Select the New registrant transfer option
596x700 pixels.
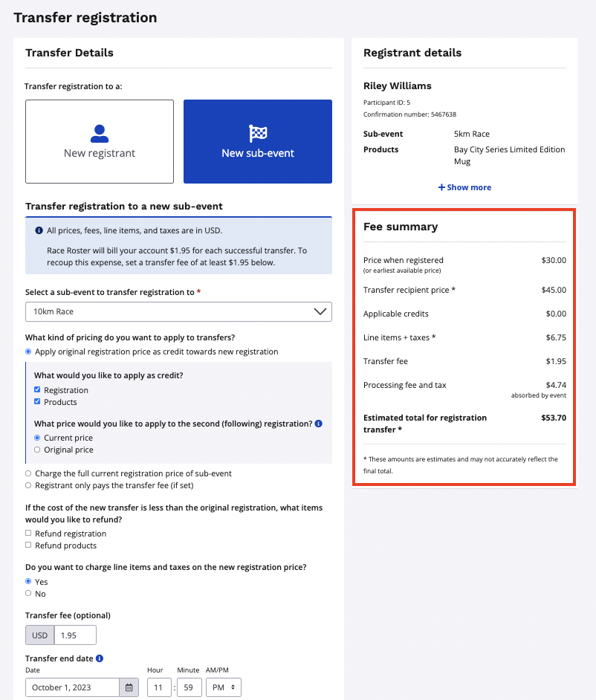coord(100,142)
